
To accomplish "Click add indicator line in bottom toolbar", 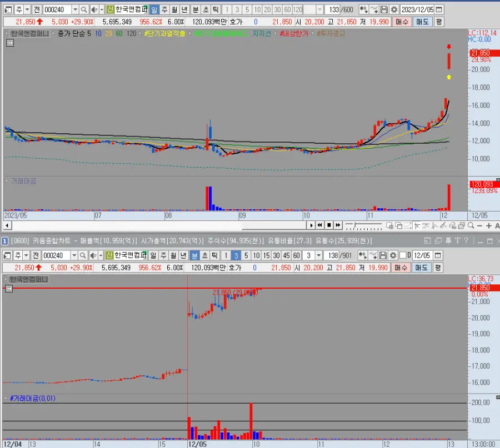I will click(x=373, y=255).
